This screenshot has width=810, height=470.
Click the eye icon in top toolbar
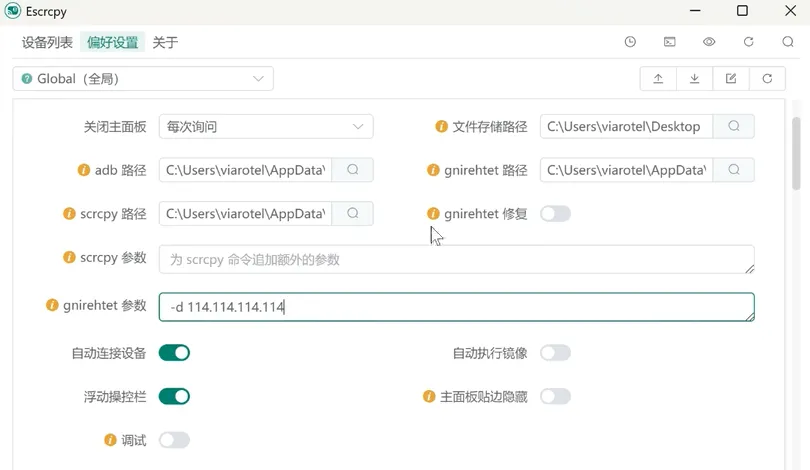point(709,42)
